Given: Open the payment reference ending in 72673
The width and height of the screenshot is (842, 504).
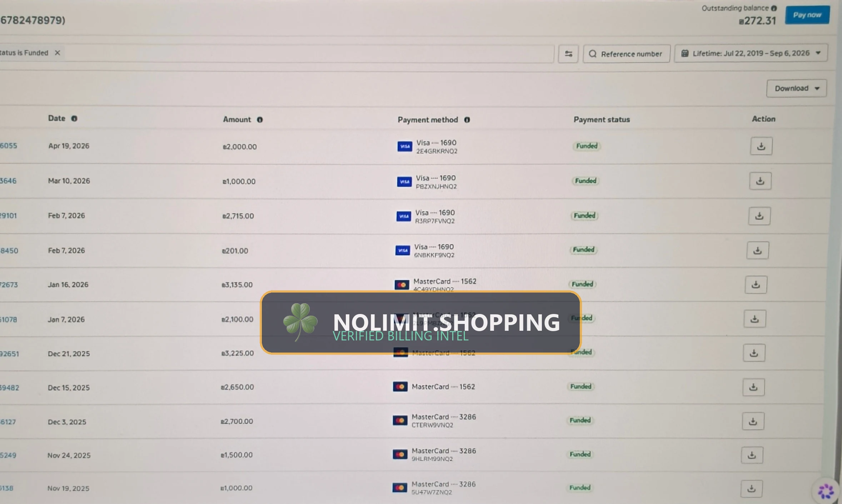Looking at the screenshot, I should click(x=9, y=285).
